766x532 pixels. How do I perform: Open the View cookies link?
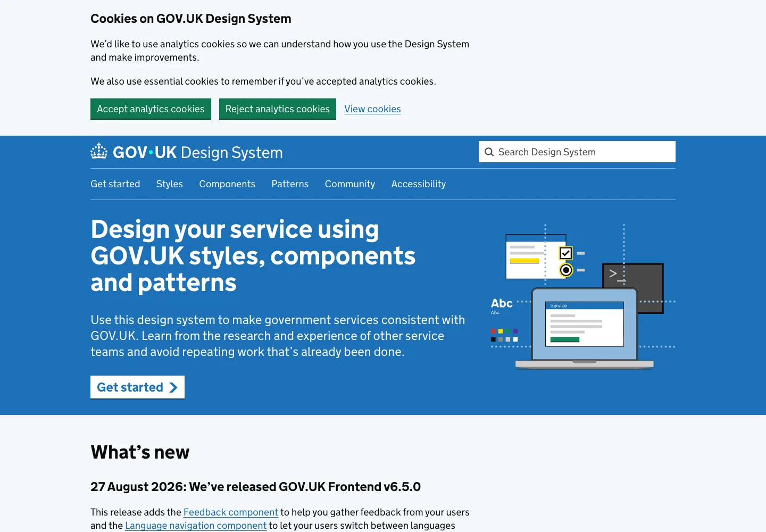coord(372,109)
